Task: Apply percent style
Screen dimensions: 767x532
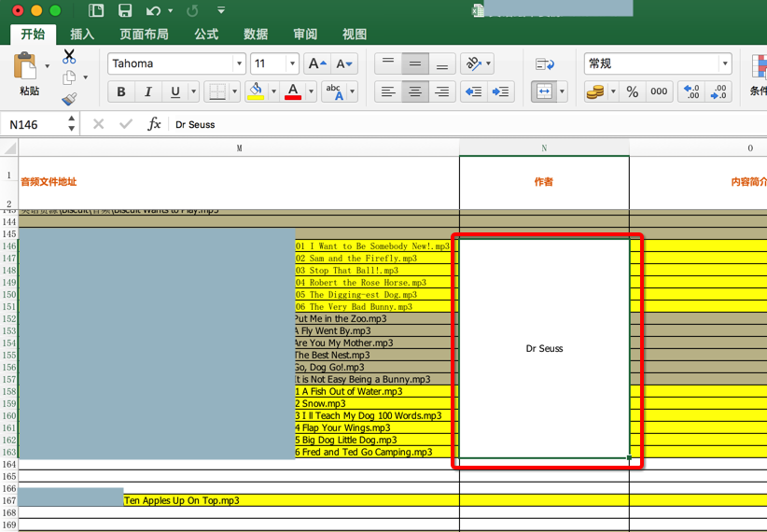Action: (x=632, y=91)
